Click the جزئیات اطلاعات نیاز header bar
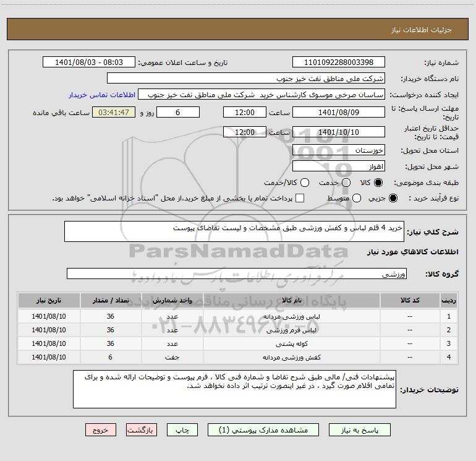Image resolution: width=476 pixels, height=461 pixels. [x=238, y=29]
